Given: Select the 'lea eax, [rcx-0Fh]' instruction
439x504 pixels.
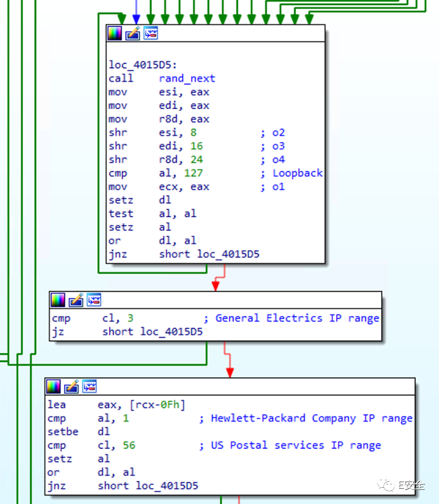Looking at the screenshot, I should [117, 404].
